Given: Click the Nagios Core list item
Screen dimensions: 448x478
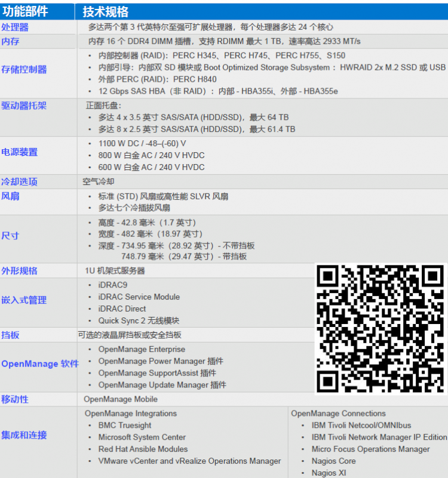Looking at the screenshot, I should [333, 461].
